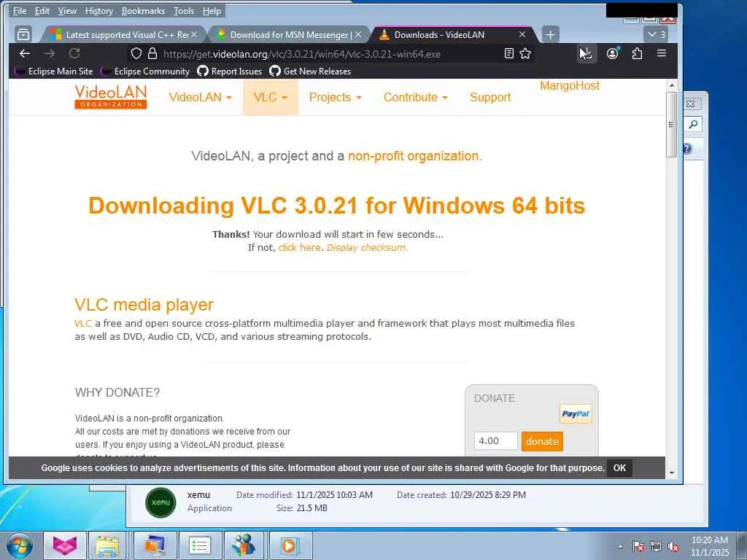Open the Firefox View icon in the tab strip

pyautogui.click(x=23, y=34)
